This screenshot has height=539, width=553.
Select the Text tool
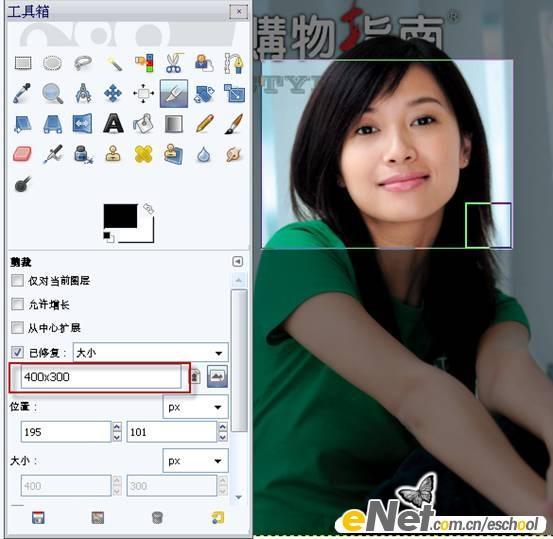pyautogui.click(x=113, y=124)
